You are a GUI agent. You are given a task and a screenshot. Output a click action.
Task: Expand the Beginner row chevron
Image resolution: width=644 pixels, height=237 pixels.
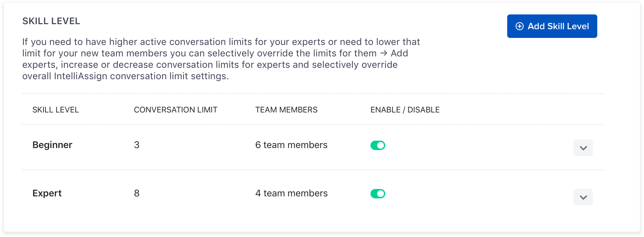point(583,148)
